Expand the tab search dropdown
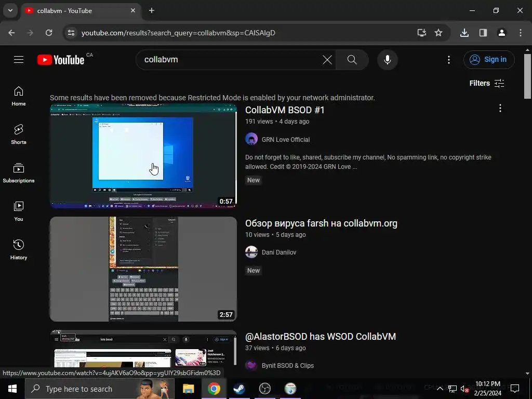 [10, 10]
